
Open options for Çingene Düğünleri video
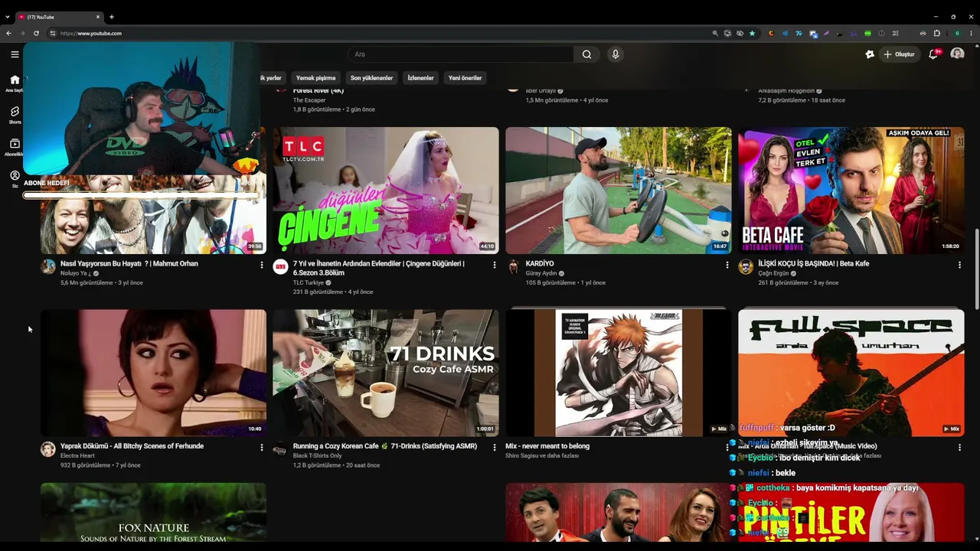[494, 265]
